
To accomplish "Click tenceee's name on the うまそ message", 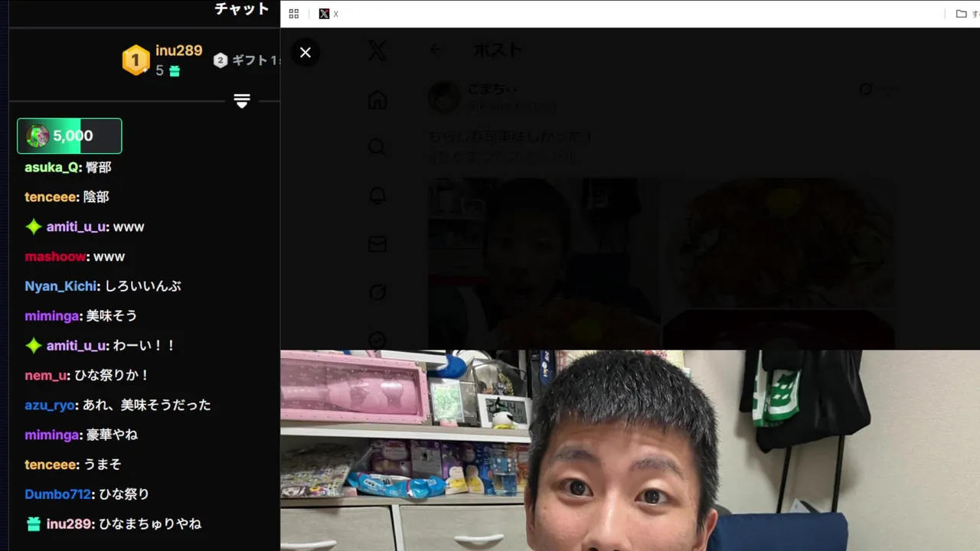I will (51, 465).
